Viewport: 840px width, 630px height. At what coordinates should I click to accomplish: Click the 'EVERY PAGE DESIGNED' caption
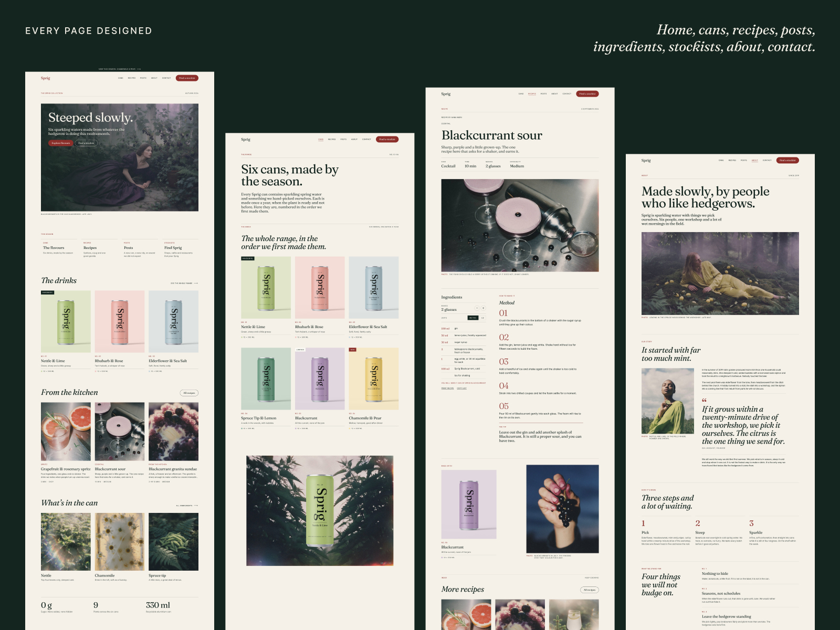89,31
